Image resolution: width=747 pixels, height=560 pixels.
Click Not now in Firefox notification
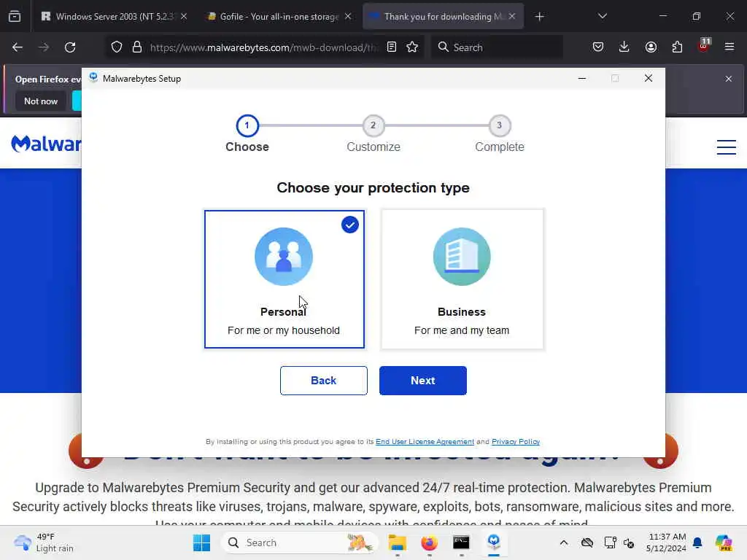(x=41, y=101)
